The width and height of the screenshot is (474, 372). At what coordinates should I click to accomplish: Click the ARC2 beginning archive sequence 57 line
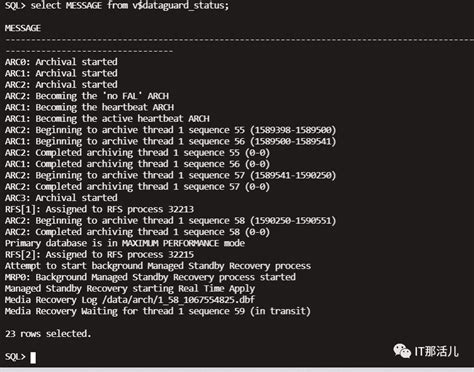click(170, 175)
